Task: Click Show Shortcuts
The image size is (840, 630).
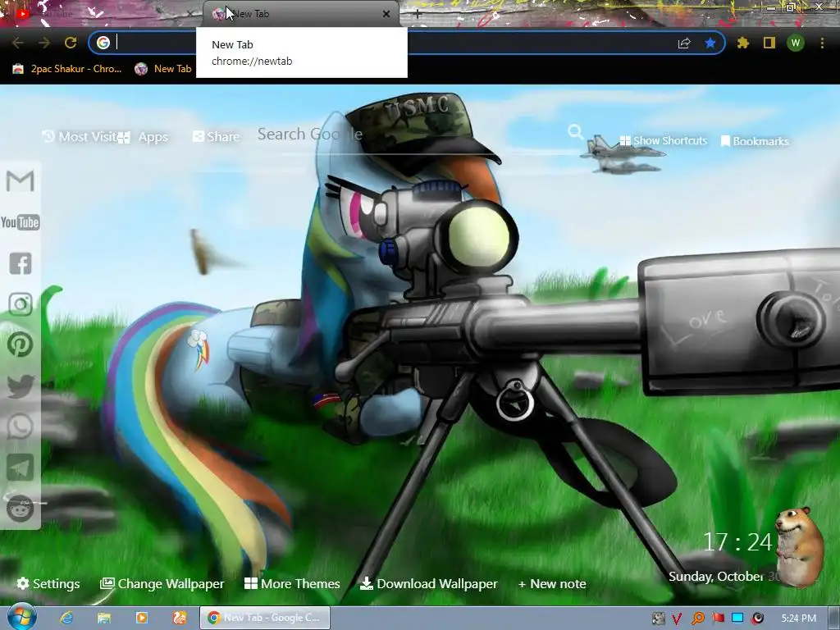Action: click(663, 140)
